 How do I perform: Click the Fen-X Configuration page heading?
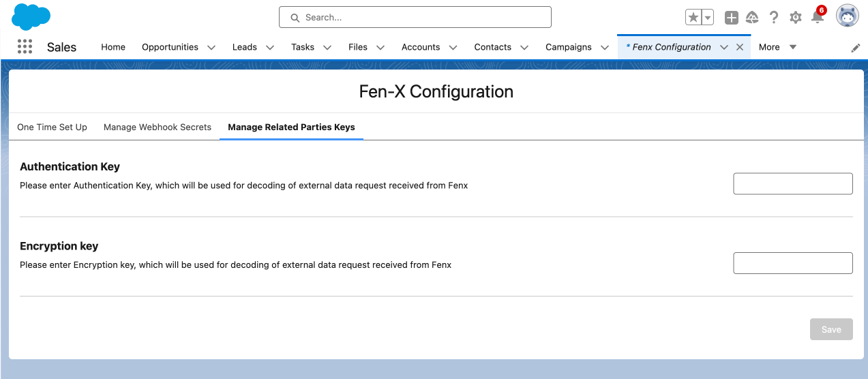(x=436, y=91)
